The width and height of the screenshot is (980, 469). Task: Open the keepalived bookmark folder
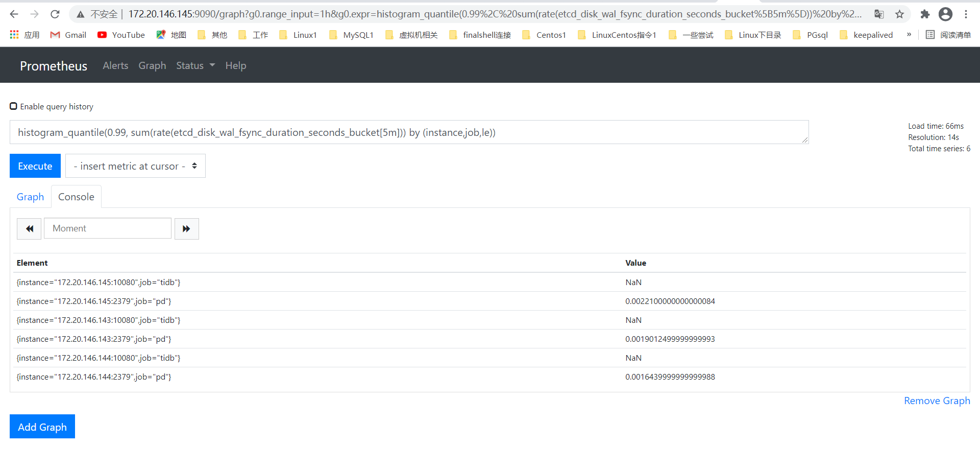coord(866,35)
